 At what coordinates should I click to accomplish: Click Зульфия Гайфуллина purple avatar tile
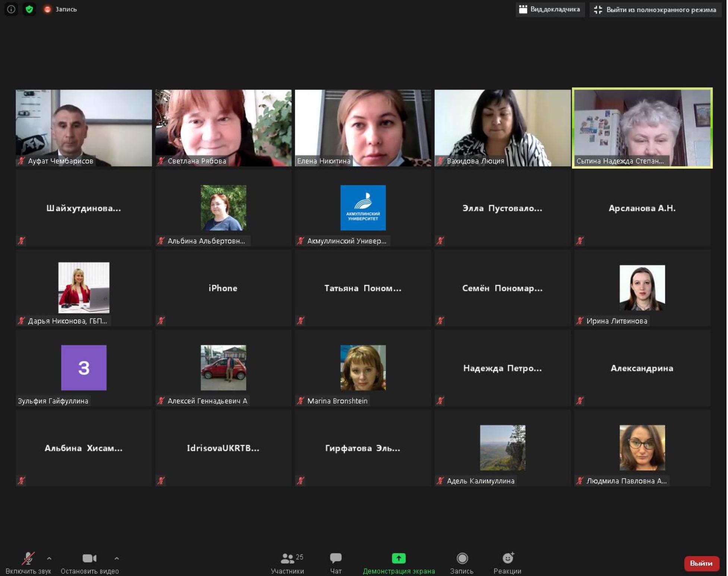point(84,368)
